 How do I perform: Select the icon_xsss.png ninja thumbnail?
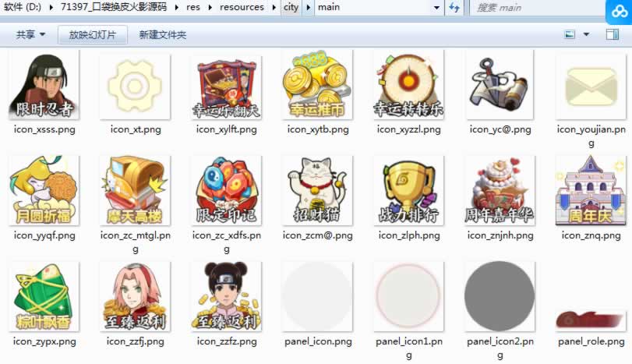pyautogui.click(x=44, y=85)
